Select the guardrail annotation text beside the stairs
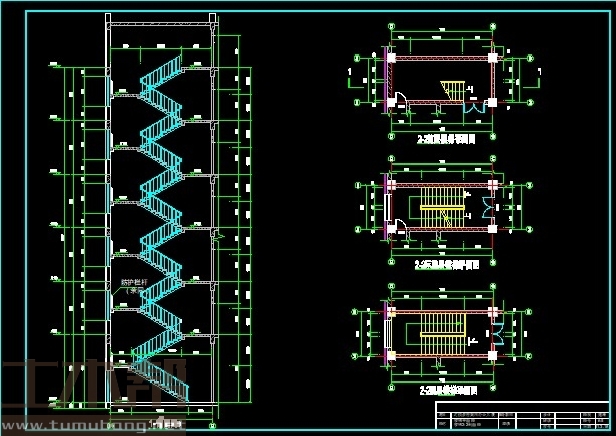The width and height of the screenshot is (616, 436). pos(134,286)
